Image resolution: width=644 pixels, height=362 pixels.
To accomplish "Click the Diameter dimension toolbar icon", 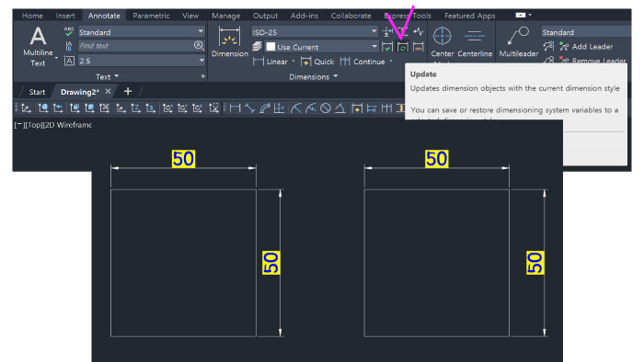I will point(326,108).
